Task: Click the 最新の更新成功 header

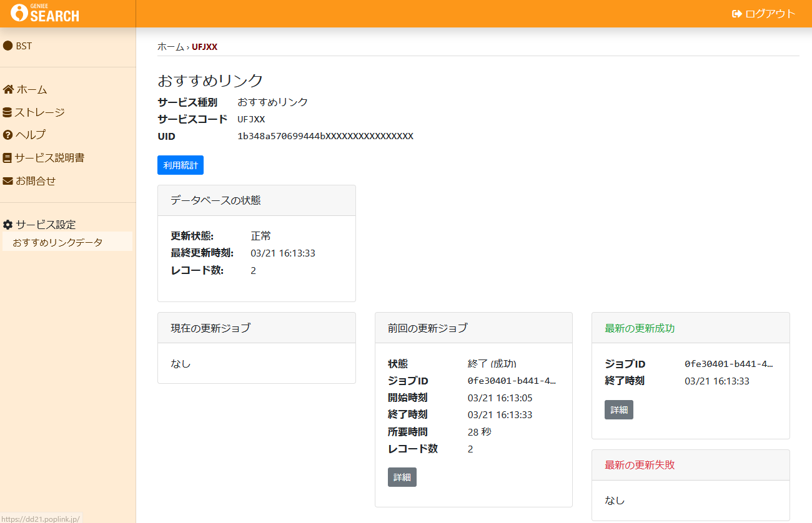Action: 691,328
